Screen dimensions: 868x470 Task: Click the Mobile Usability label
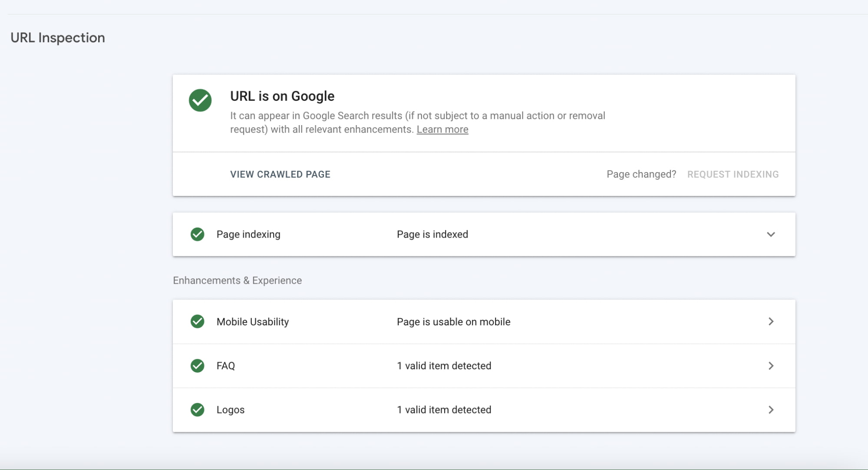pyautogui.click(x=253, y=322)
